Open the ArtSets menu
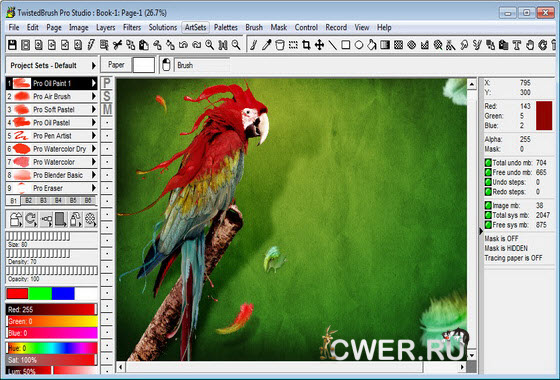 tap(195, 28)
